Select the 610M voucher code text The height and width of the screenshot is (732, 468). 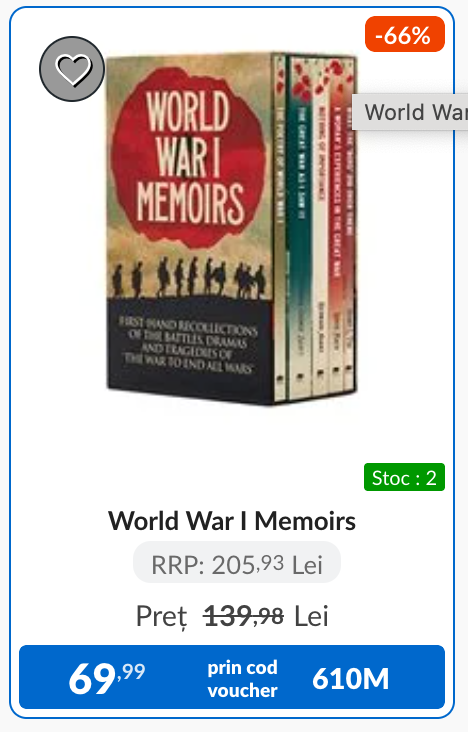(x=350, y=678)
